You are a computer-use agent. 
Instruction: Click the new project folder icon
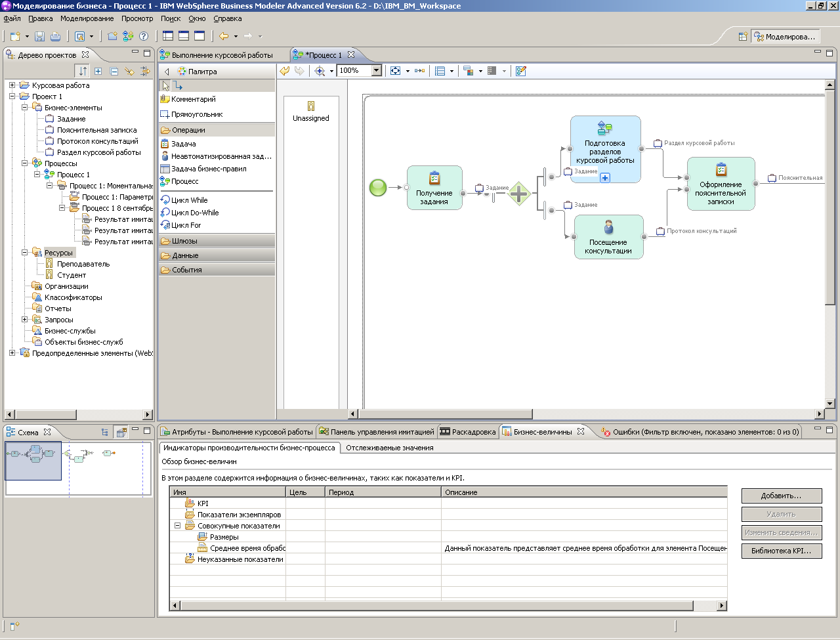tap(112, 36)
